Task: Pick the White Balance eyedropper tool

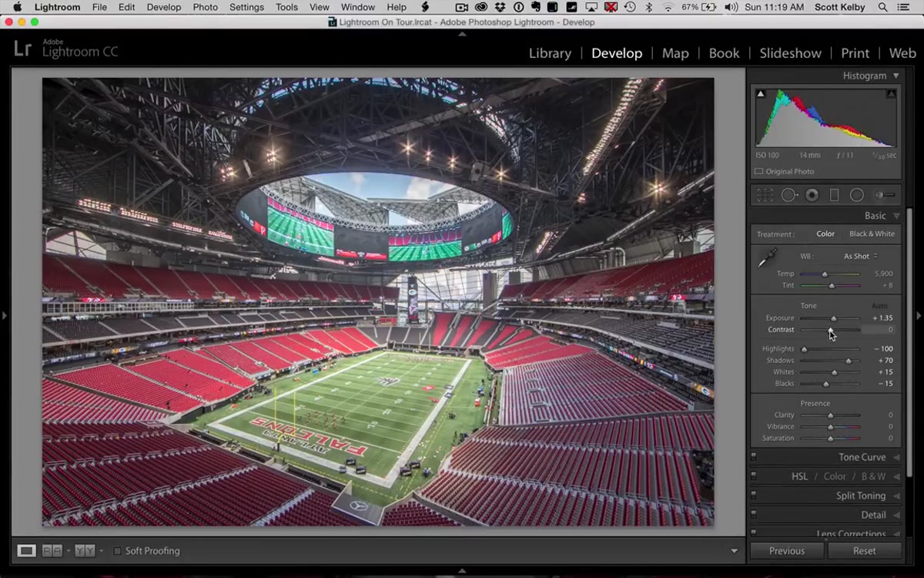Action: [x=766, y=259]
